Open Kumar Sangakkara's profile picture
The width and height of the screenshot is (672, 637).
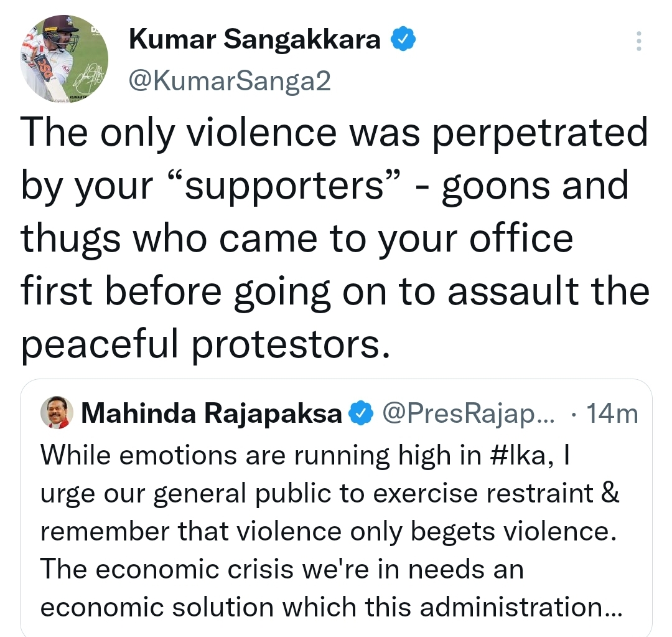[64, 59]
